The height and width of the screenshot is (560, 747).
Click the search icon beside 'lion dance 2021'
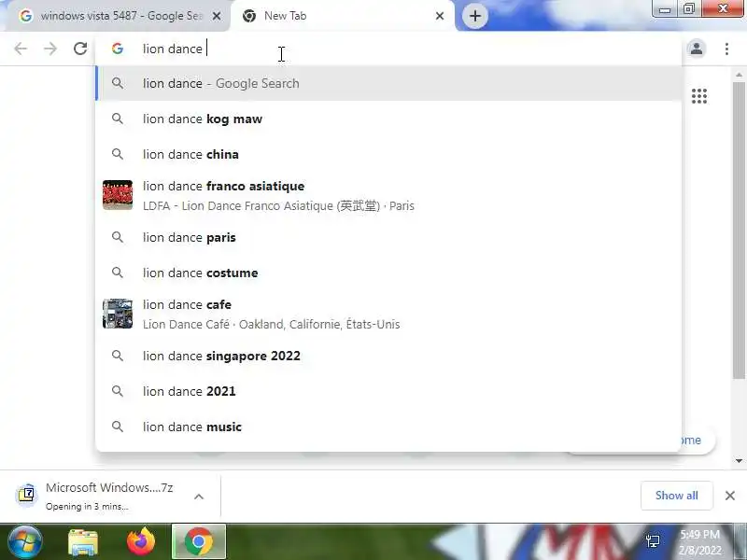coord(118,391)
